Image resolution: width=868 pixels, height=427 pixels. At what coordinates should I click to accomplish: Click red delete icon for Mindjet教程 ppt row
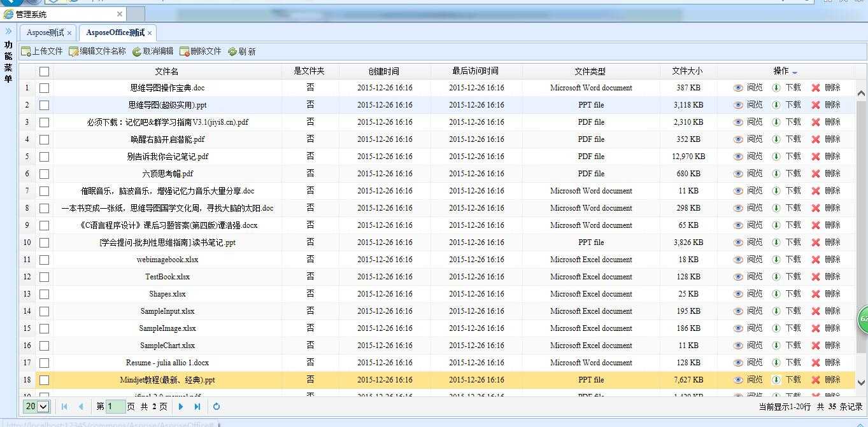pos(816,380)
